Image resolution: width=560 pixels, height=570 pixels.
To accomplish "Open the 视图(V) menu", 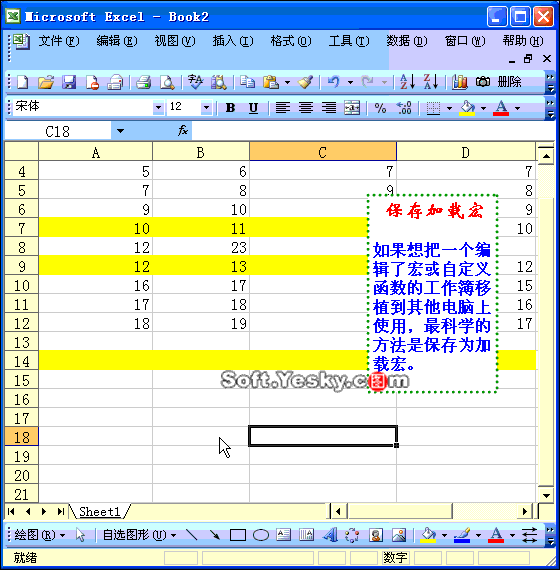I will 175,41.
